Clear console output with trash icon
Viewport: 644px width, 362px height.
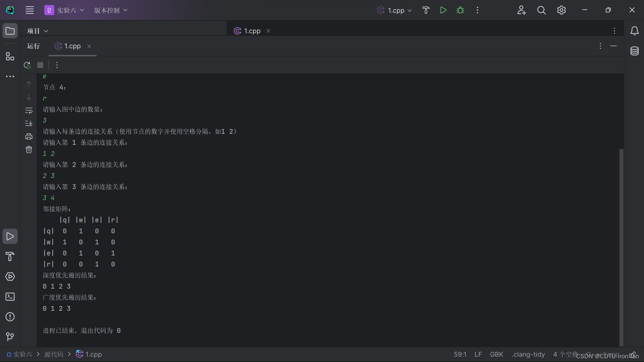(x=29, y=149)
